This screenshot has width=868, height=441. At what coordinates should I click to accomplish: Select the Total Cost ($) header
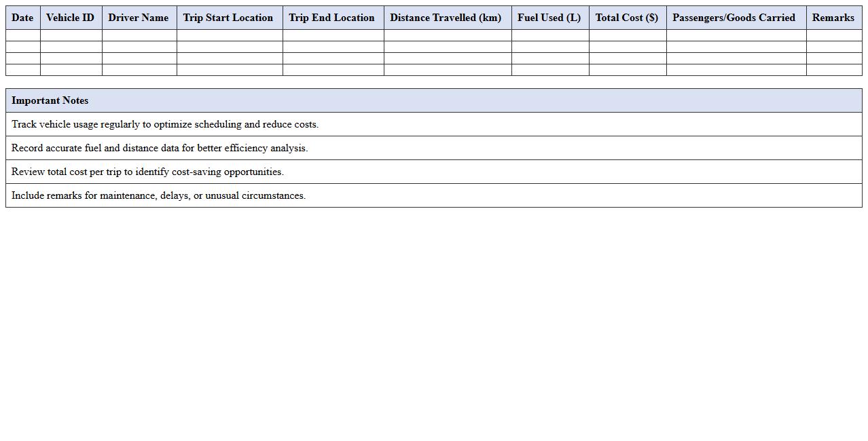[627, 18]
